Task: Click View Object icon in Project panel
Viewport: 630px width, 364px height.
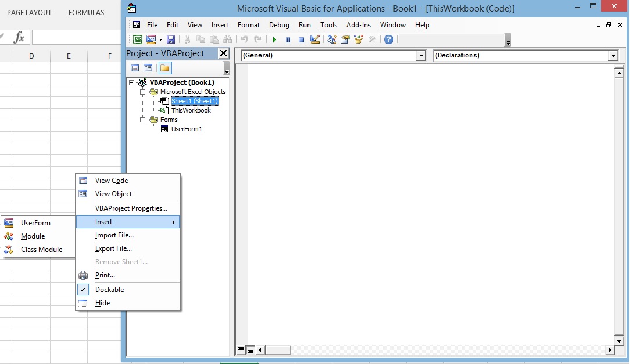Action: pos(148,68)
